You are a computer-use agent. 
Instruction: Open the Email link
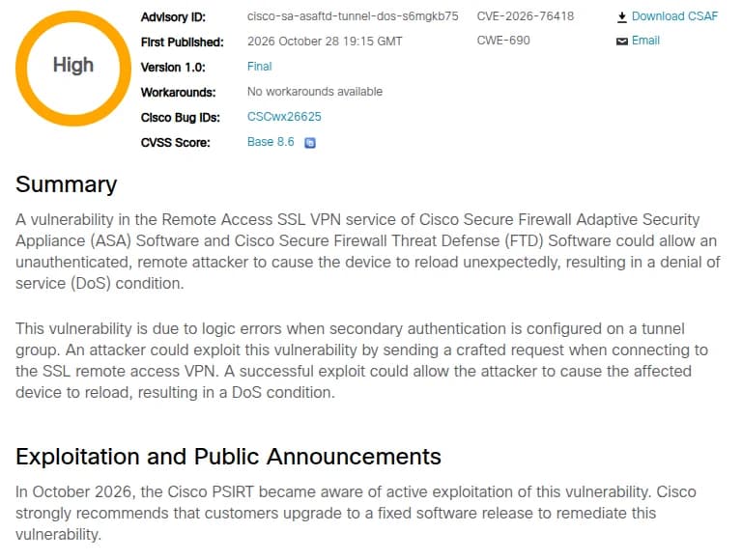[645, 41]
